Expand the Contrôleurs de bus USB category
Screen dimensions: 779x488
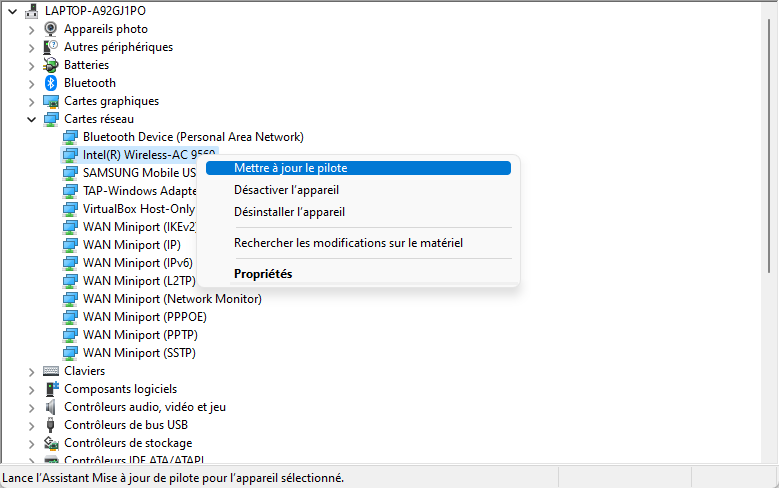coord(31,425)
